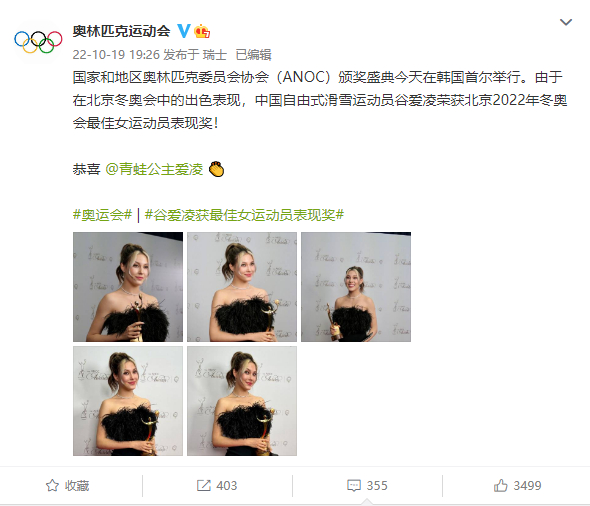Open the #谷爱凌获最佳女运动员表现奖# hashtag
This screenshot has width=590, height=506.
244,215
